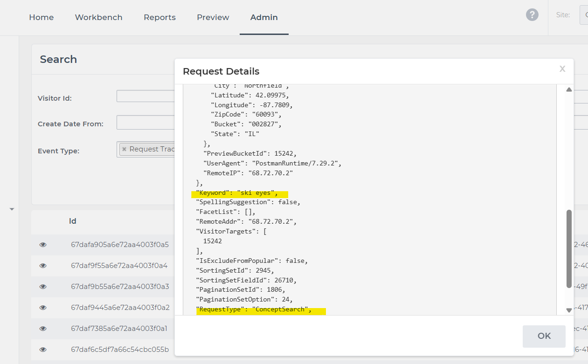The height and width of the screenshot is (364, 588).
Task: Click the Search panel heading
Action: pos(58,59)
